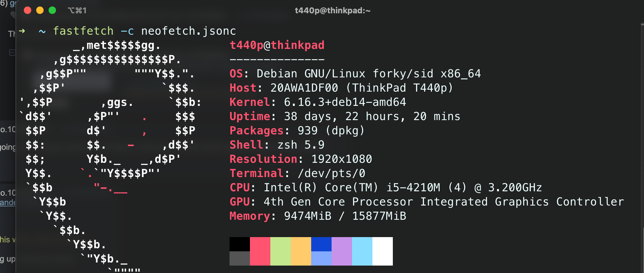Click the yellow-orange color swatch
This screenshot has width=644, height=273.
(x=301, y=251)
